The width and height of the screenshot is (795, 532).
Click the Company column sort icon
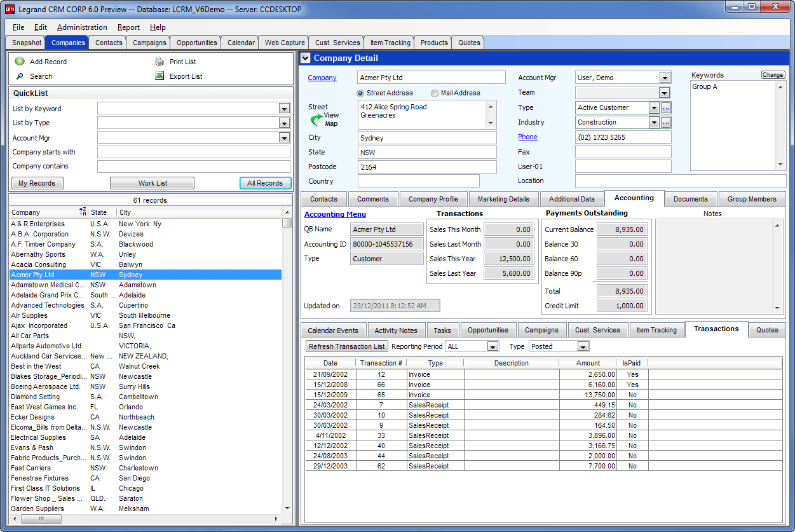click(83, 212)
